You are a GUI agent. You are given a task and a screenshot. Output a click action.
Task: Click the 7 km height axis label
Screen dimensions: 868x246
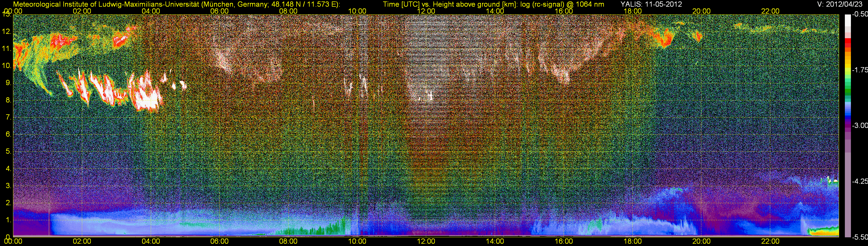[x=8, y=117]
